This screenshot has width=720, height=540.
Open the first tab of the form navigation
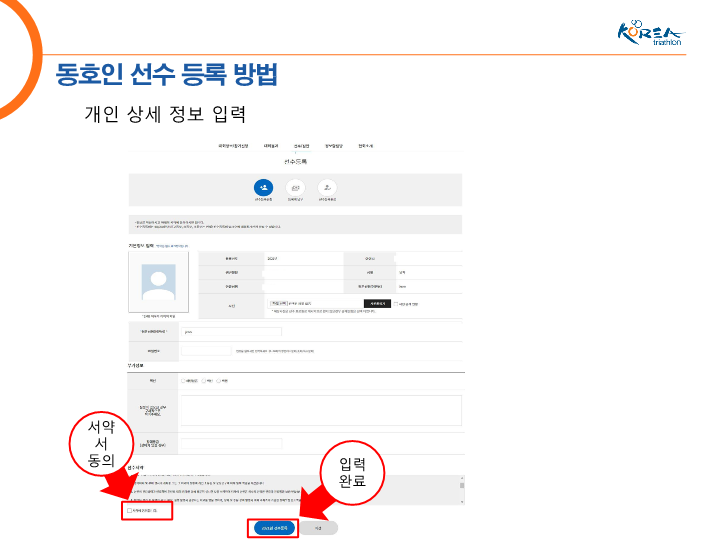(x=233, y=146)
